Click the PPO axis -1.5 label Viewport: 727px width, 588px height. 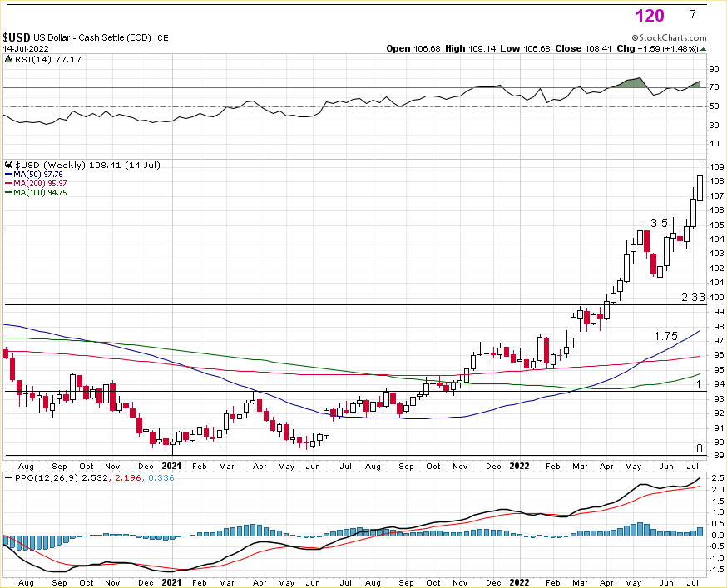coord(717,570)
